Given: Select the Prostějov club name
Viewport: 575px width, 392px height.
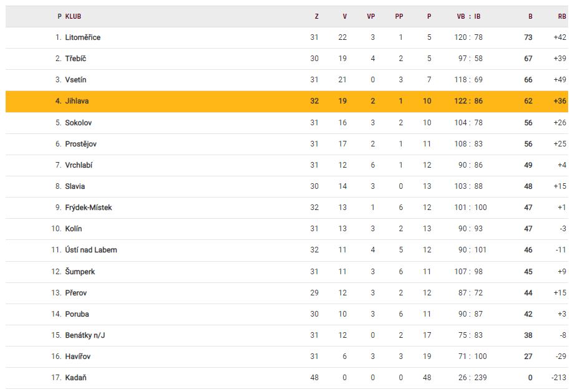Looking at the screenshot, I should coord(80,144).
